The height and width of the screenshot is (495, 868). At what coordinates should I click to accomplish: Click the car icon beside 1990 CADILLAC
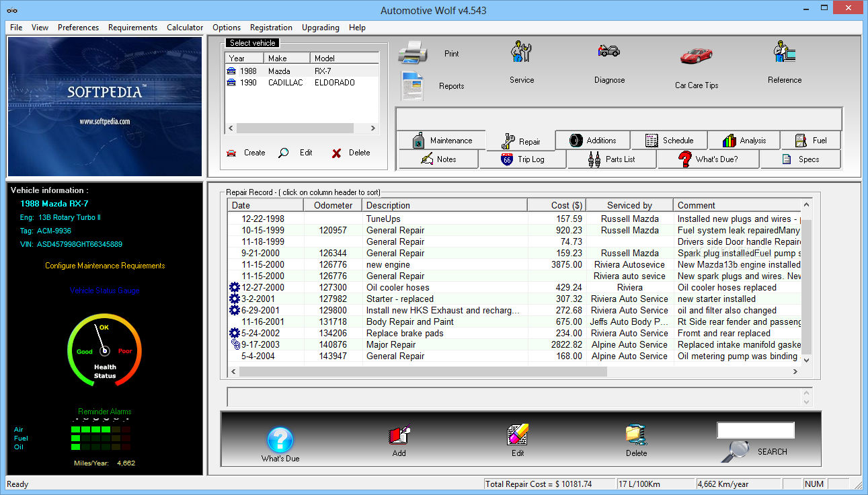click(x=232, y=82)
